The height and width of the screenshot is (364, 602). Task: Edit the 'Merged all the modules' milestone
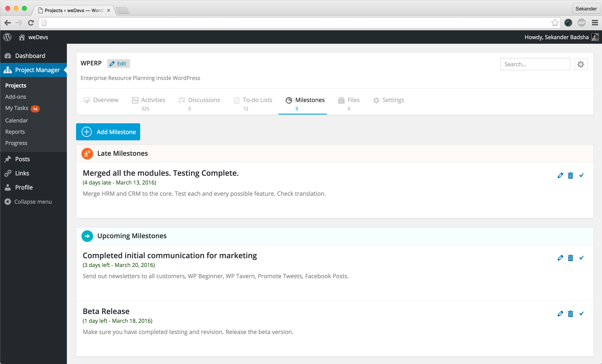(x=560, y=175)
